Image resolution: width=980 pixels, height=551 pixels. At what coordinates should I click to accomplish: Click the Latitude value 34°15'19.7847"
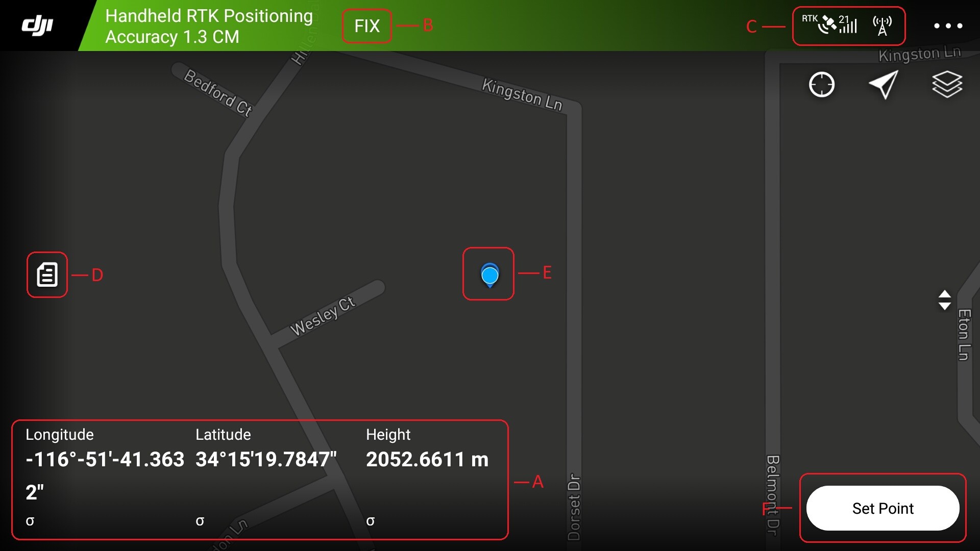tap(266, 459)
